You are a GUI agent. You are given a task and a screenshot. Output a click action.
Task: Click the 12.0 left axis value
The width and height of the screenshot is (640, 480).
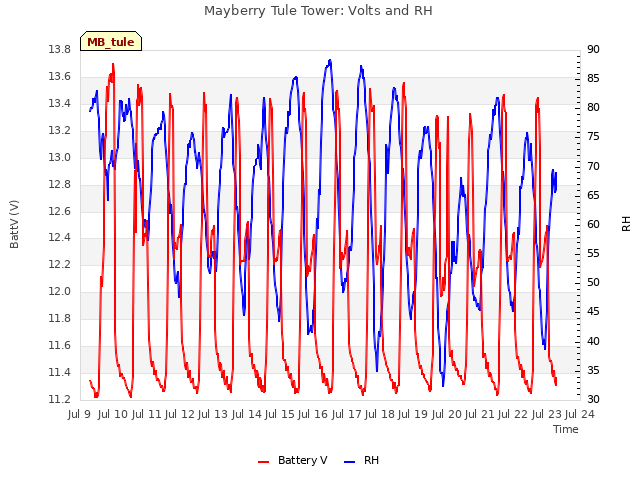59,291
